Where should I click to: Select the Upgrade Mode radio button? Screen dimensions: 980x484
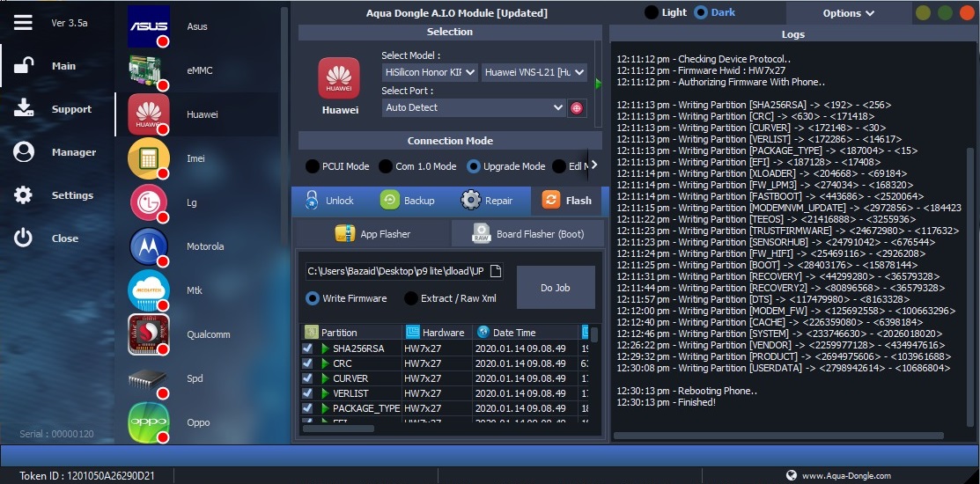click(x=475, y=166)
